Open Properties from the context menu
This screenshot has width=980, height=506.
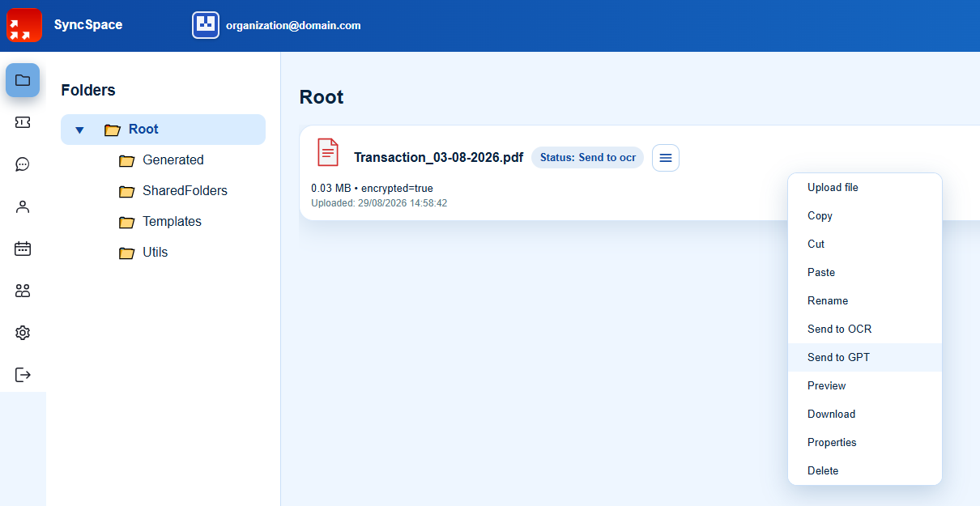tap(865, 443)
